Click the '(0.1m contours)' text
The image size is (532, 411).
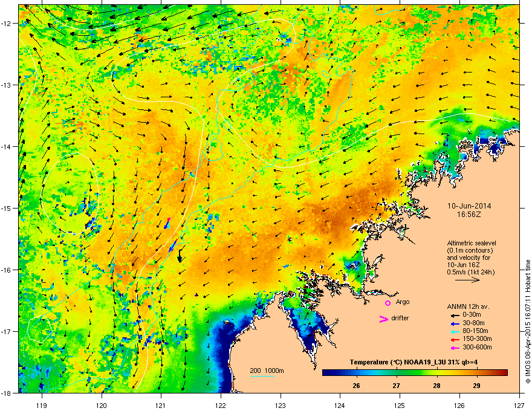pyautogui.click(x=470, y=251)
